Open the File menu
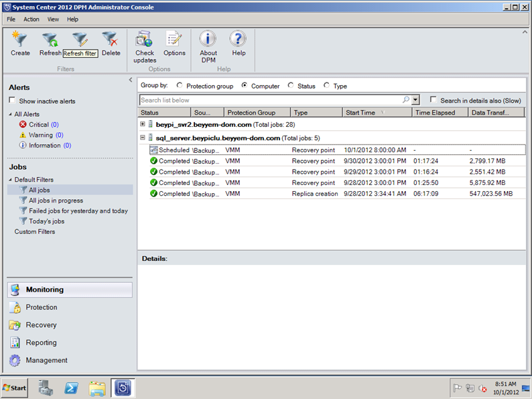 coord(11,19)
